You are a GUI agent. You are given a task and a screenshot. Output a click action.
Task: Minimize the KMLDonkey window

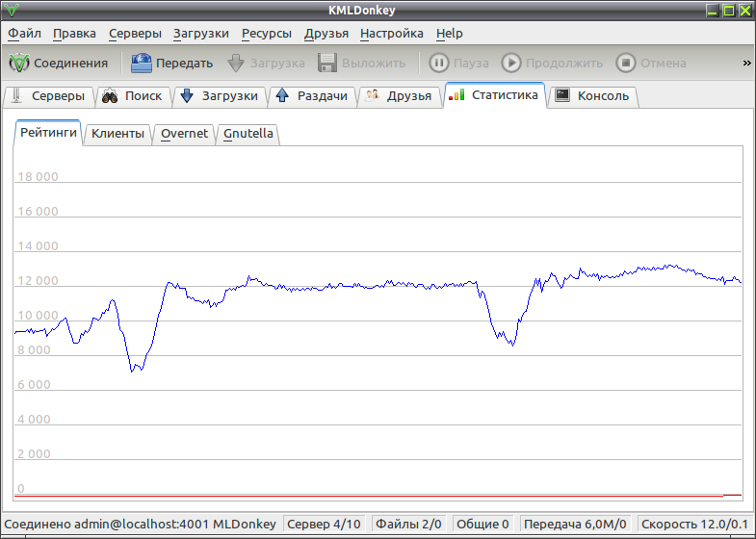712,11
